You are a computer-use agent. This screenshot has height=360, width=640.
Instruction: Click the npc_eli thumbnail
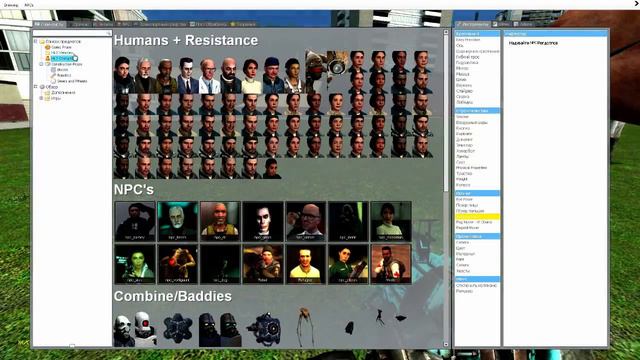coord(220,221)
